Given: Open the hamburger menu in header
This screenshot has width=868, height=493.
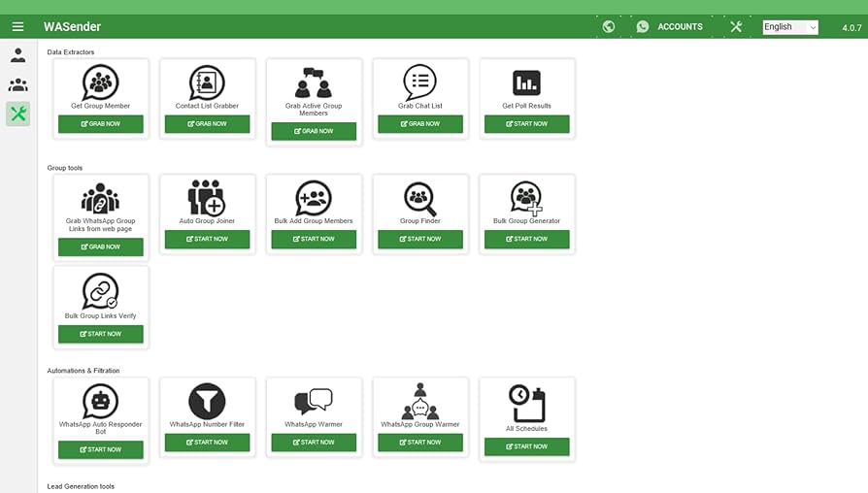Looking at the screenshot, I should point(17,27).
